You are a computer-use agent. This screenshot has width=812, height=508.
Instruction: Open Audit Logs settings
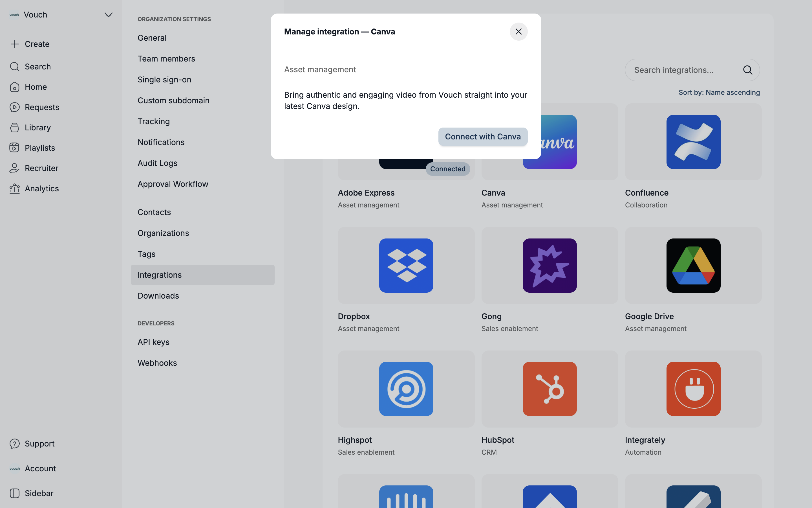tap(157, 163)
